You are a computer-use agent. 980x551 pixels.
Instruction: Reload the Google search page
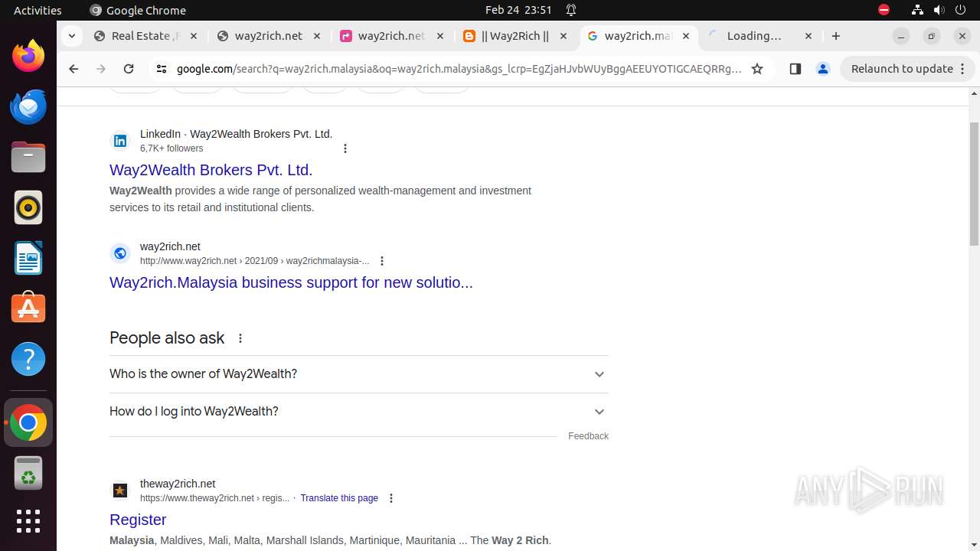129,69
